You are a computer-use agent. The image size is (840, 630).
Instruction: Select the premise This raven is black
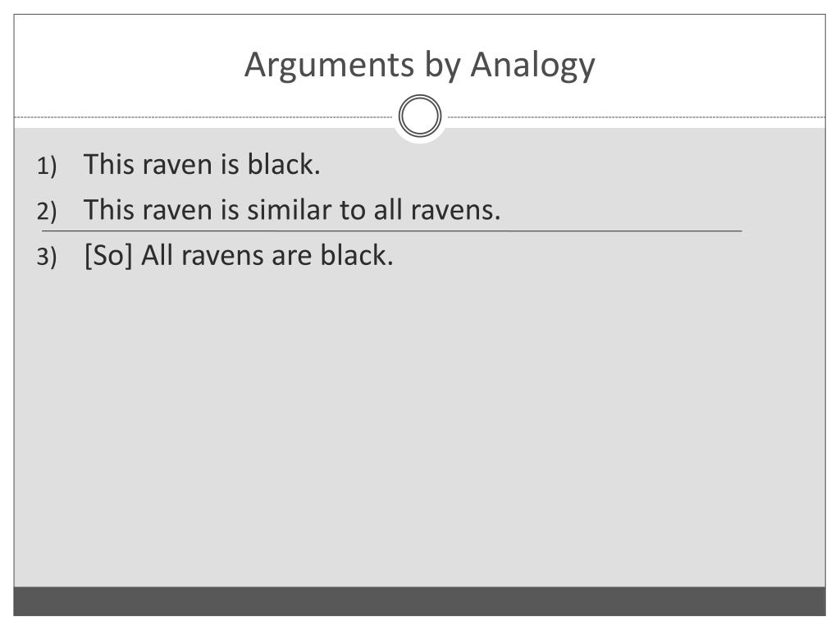pos(202,164)
